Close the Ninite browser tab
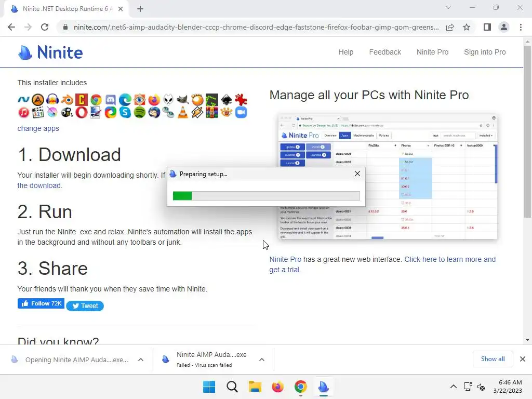 (121, 9)
